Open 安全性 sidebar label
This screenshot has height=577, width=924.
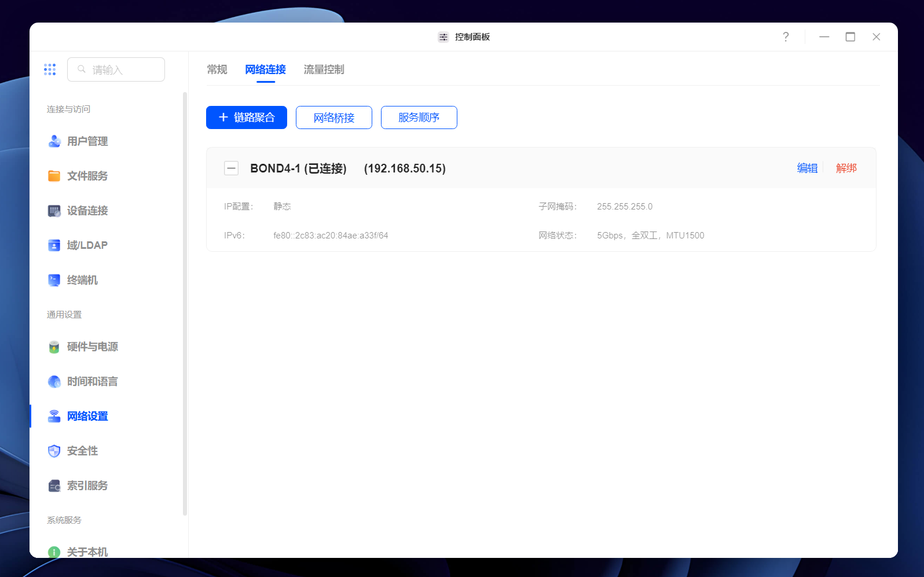coord(82,451)
